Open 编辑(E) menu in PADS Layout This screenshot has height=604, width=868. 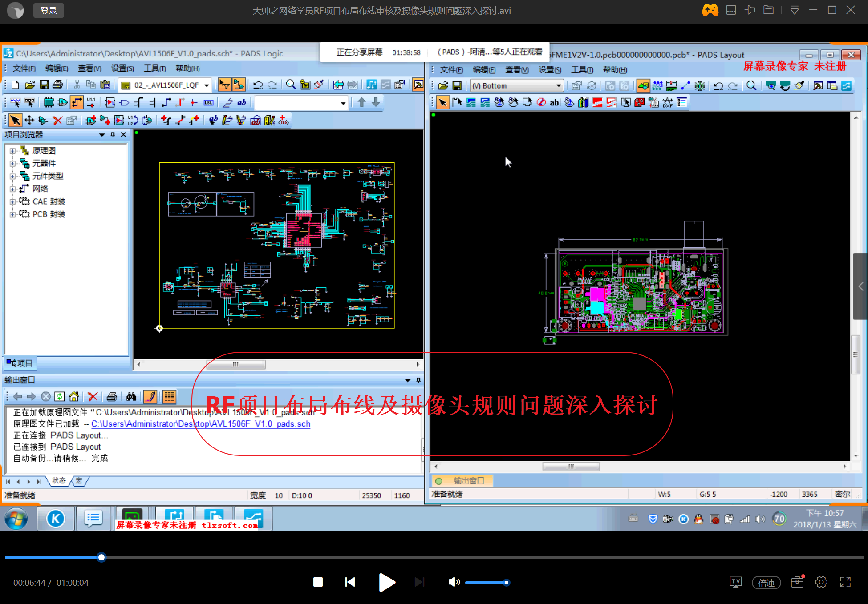click(x=484, y=70)
